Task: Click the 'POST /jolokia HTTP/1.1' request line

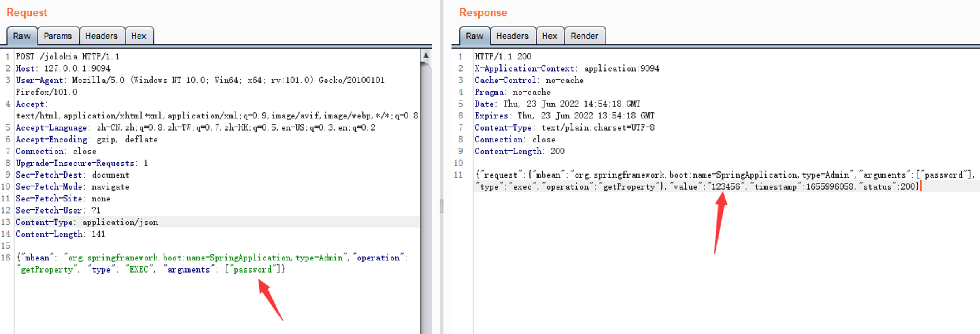Action: coord(68,57)
